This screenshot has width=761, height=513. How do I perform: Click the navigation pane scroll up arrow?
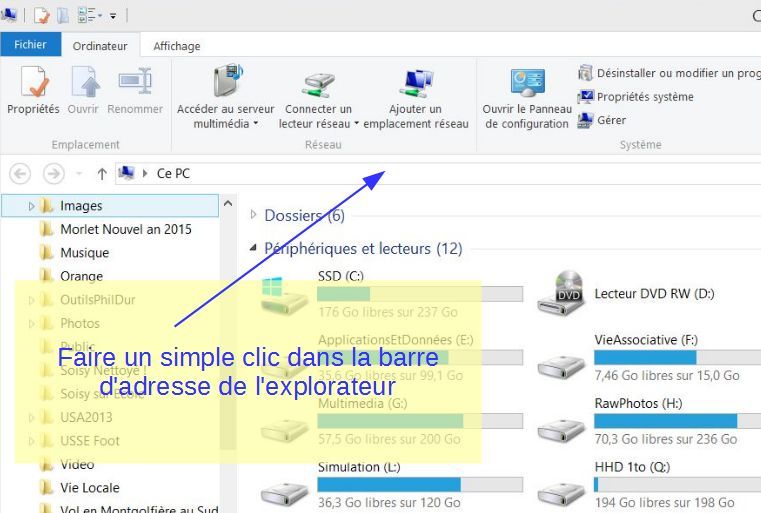pyautogui.click(x=228, y=203)
